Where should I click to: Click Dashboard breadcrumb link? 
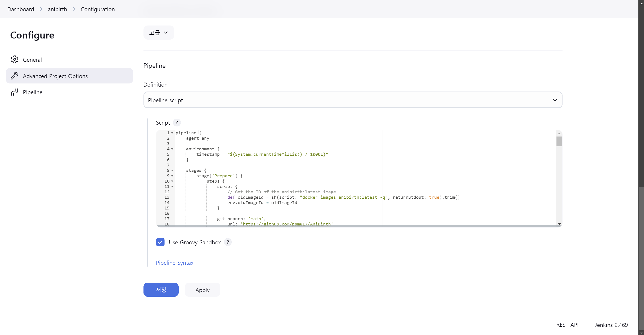coord(21,9)
